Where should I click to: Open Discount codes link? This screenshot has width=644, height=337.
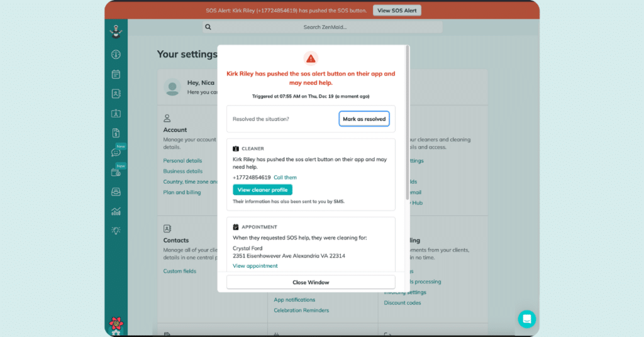click(402, 303)
